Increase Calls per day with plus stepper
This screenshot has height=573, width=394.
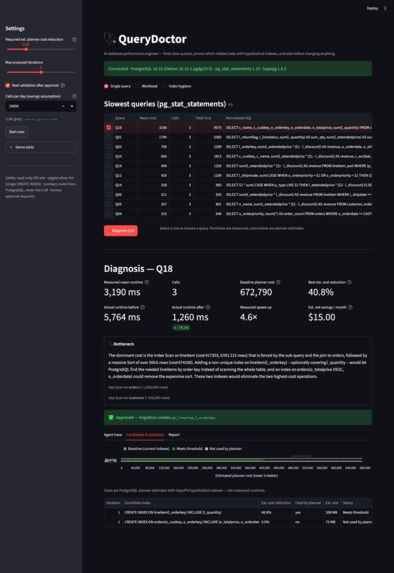click(x=72, y=106)
